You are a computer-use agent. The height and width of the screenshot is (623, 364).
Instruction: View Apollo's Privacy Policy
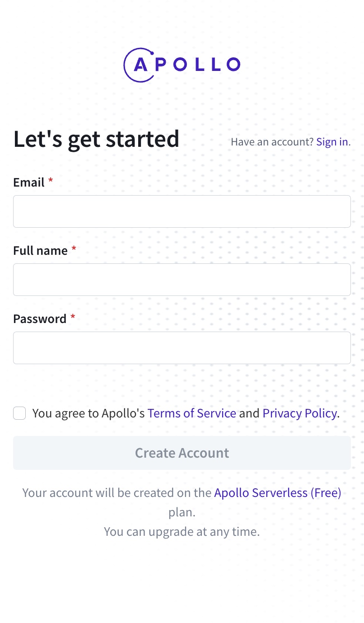click(x=299, y=413)
